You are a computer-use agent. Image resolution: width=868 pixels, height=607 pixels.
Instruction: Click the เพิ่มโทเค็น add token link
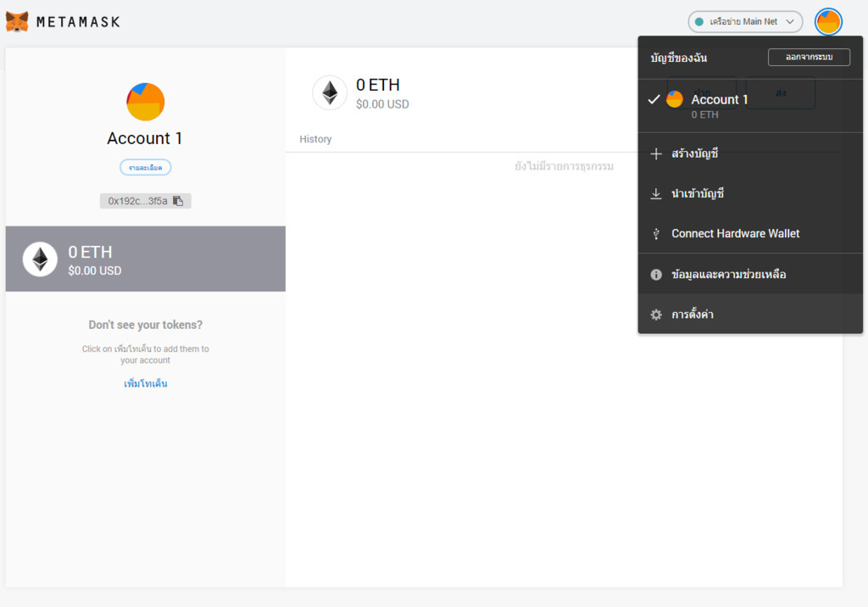coord(145,384)
